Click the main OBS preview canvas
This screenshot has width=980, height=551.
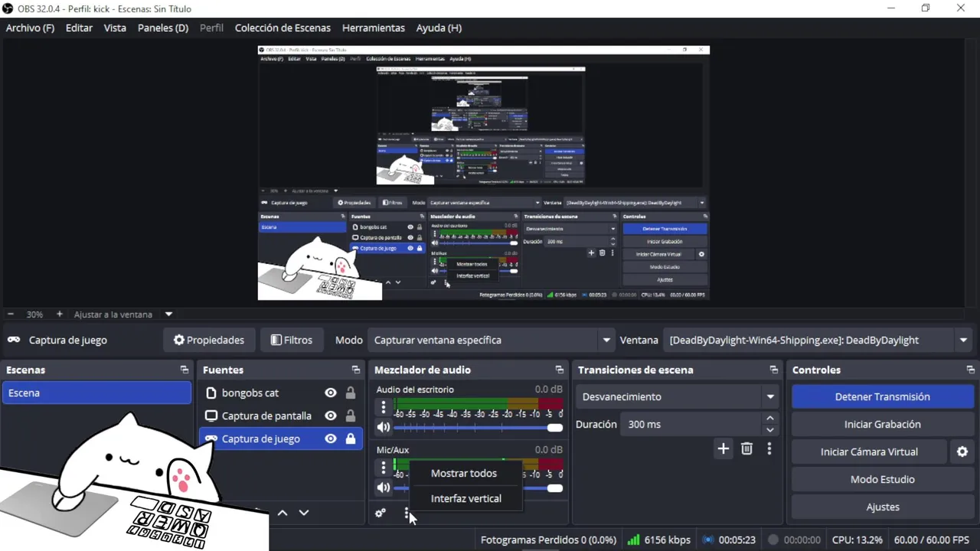coord(483,172)
